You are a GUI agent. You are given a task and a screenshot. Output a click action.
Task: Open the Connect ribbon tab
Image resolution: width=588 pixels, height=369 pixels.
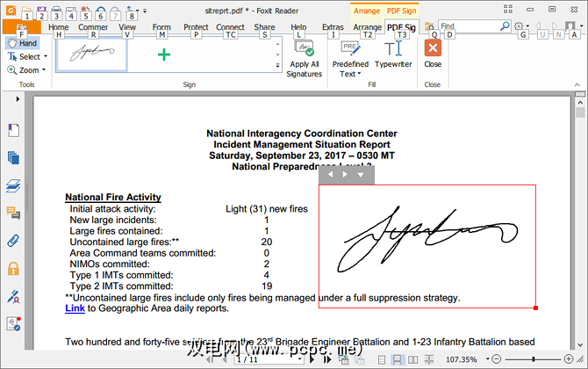point(230,27)
